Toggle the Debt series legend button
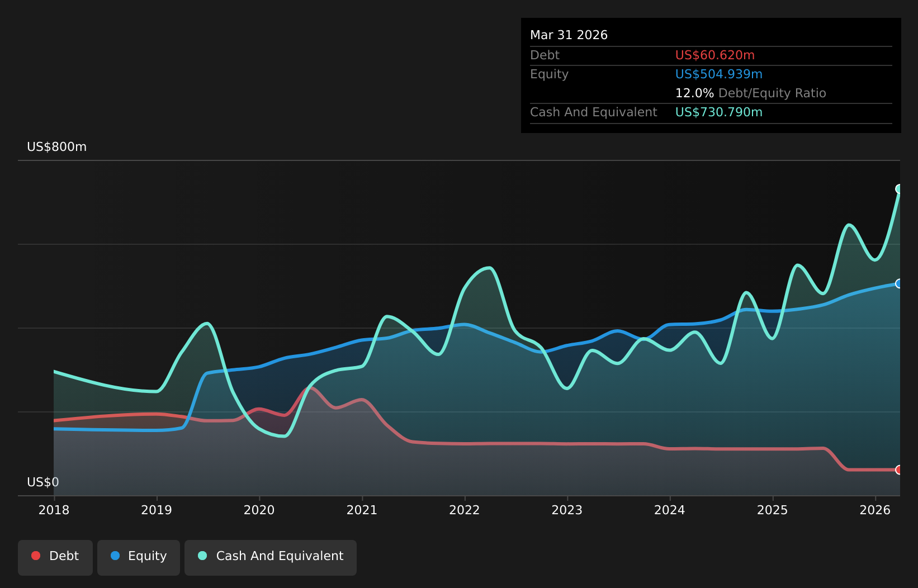The image size is (918, 588). (x=55, y=557)
